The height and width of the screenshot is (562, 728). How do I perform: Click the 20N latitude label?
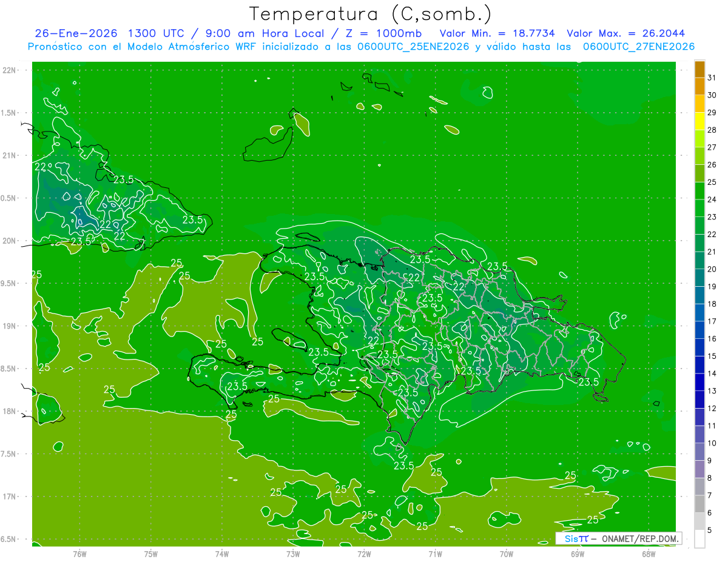coord(10,241)
